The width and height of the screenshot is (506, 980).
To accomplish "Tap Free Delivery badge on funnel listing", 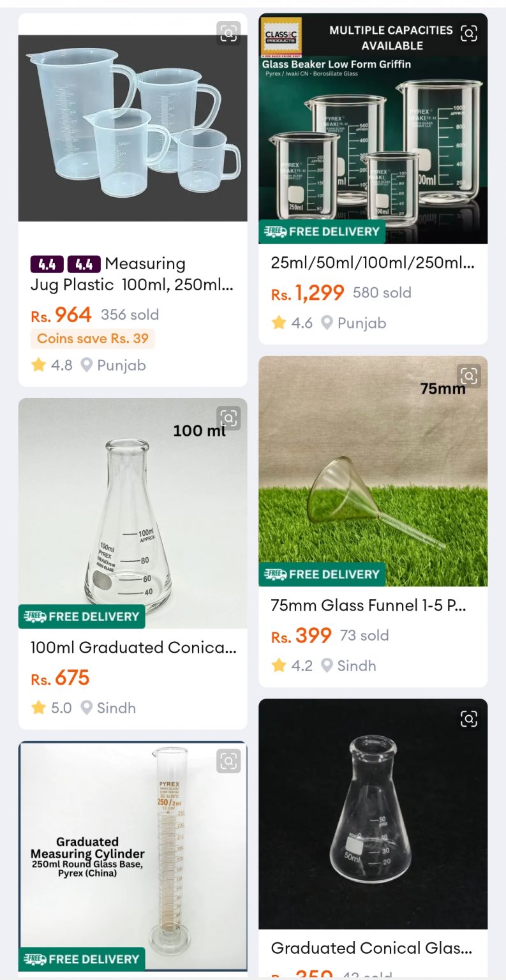I will (x=322, y=574).
